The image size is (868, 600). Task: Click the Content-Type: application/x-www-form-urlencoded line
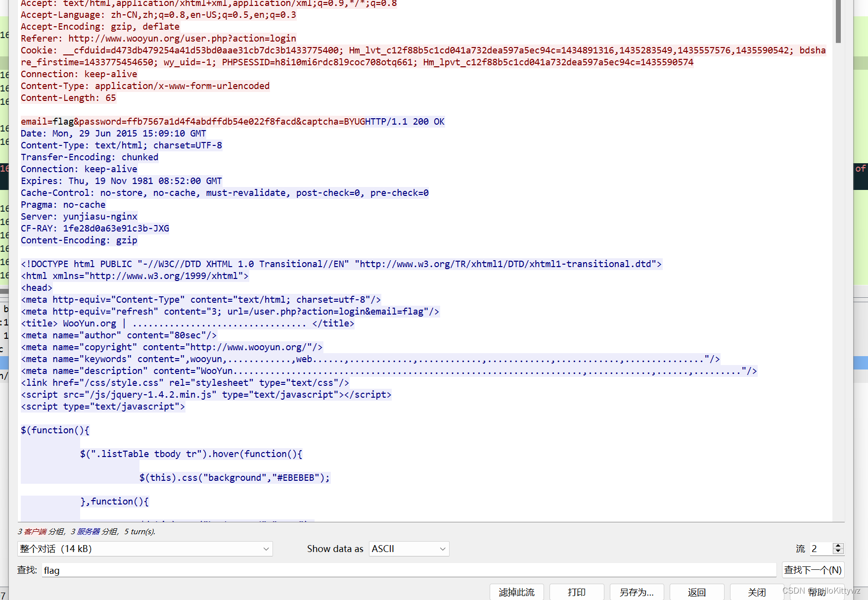pyautogui.click(x=145, y=86)
